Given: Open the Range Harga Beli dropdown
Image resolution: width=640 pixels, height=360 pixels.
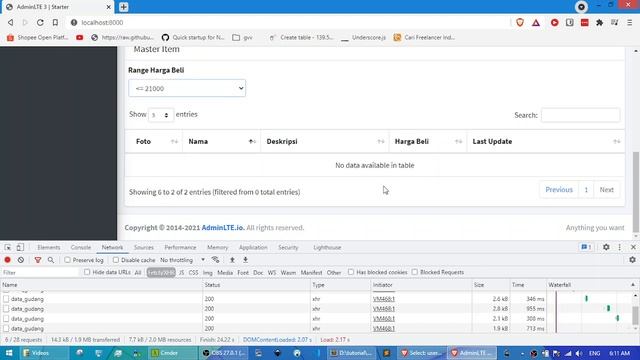Looking at the screenshot, I should pos(187,88).
